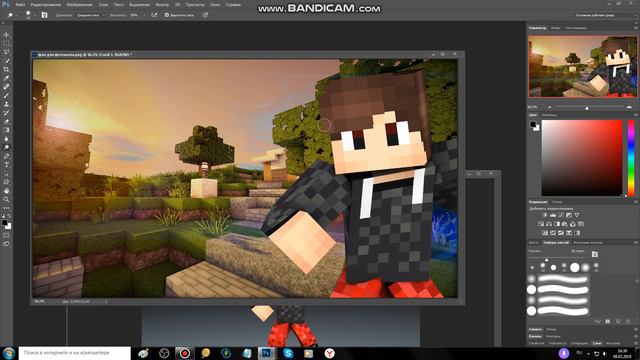The width and height of the screenshot is (640, 360).
Task: Add a Curves adjustment layer
Action: (x=561, y=215)
